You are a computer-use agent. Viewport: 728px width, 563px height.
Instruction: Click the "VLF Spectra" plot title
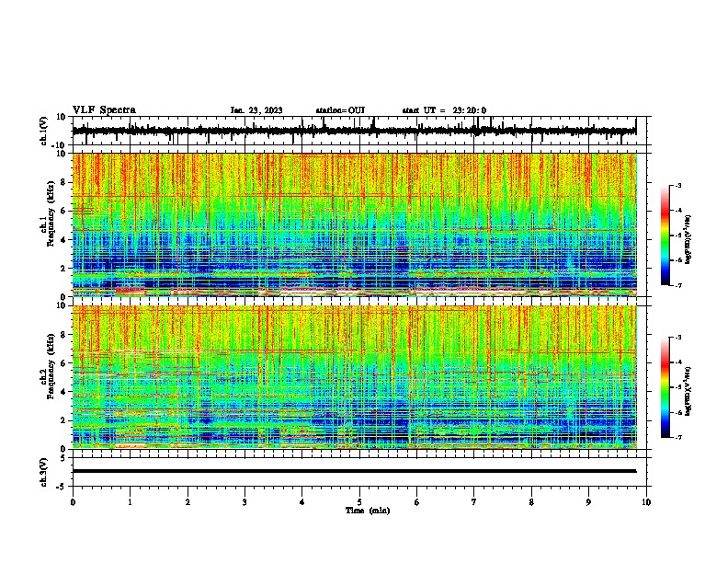click(x=104, y=110)
